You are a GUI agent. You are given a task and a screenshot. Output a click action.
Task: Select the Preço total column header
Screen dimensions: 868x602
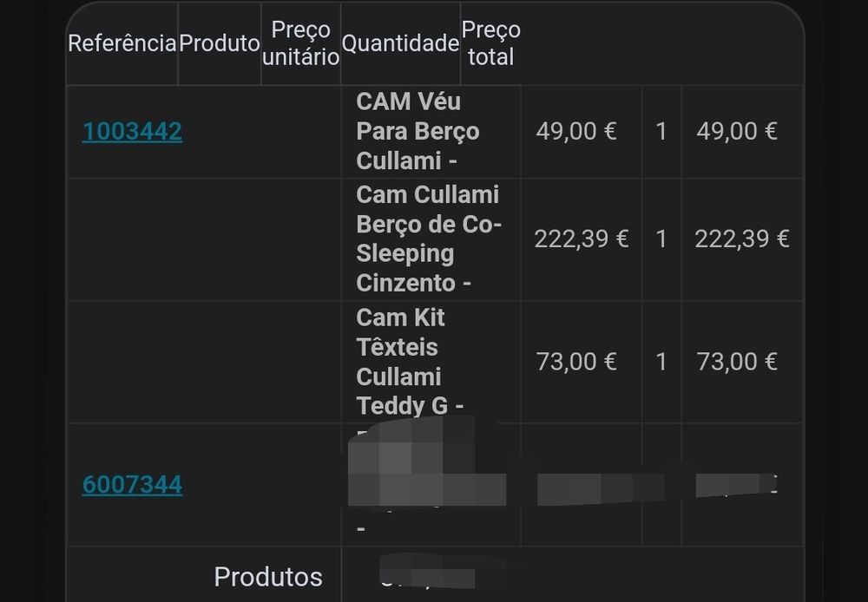[x=490, y=43]
